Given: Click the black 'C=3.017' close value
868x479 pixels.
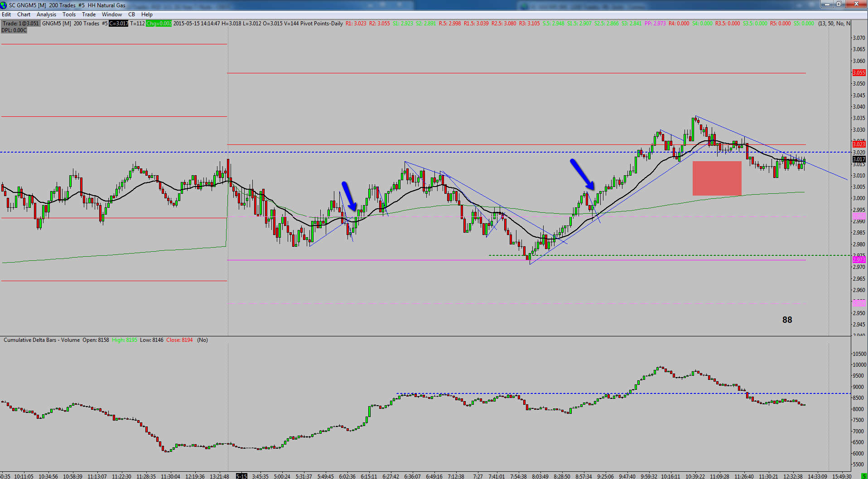Looking at the screenshot, I should click(x=119, y=24).
